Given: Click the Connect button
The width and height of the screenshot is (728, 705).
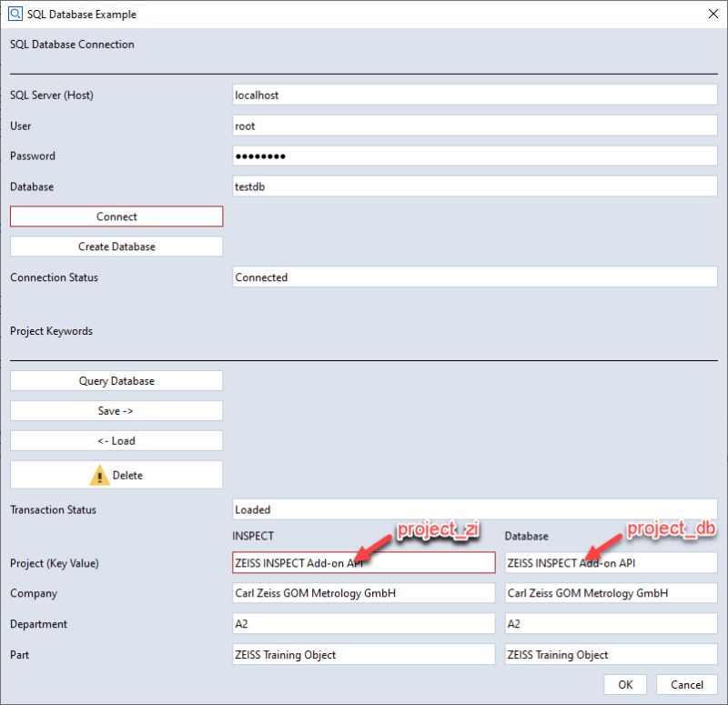Looking at the screenshot, I should pos(116,217).
